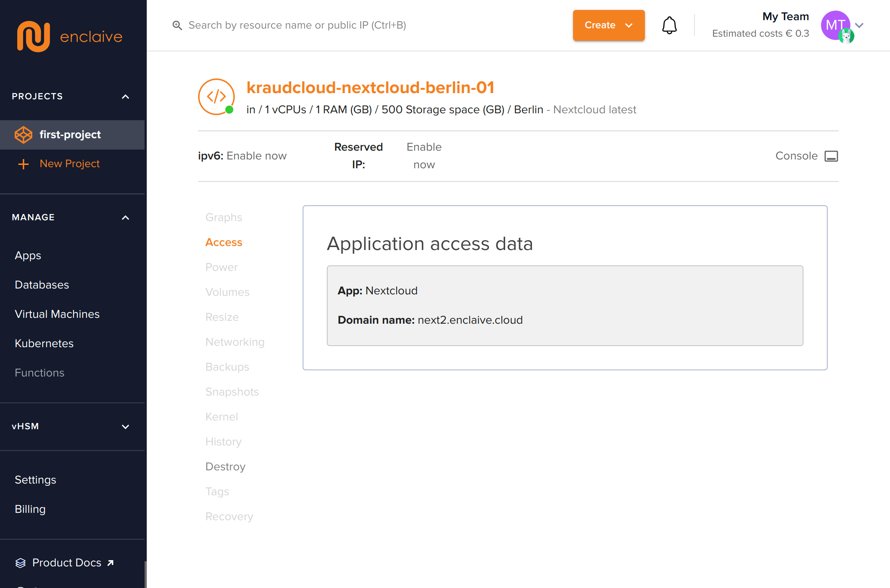
Task: Click the enclaive logo icon
Action: pos(33,36)
